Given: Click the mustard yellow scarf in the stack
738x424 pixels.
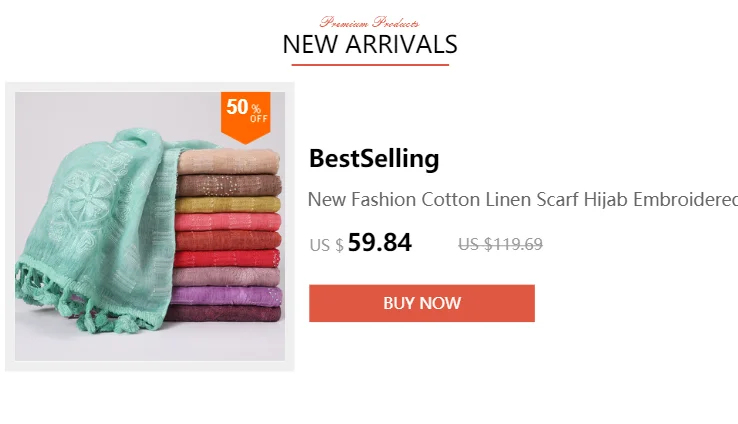Looking at the screenshot, I should (x=228, y=205).
